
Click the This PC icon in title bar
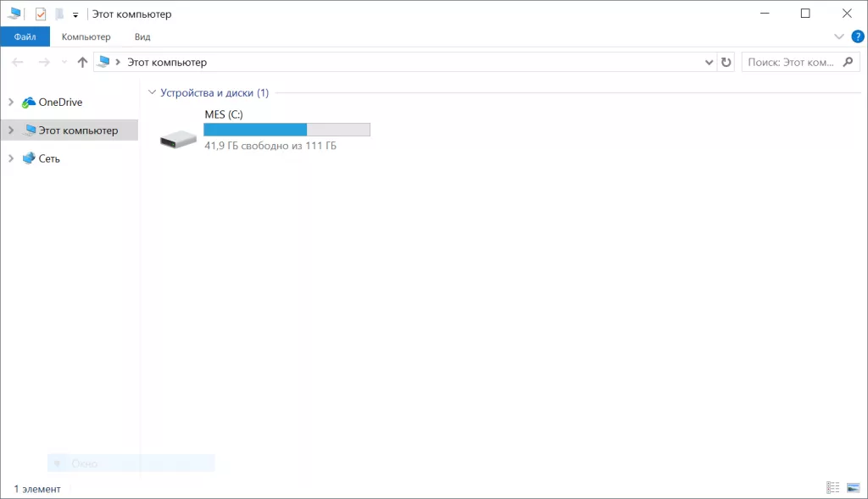click(x=14, y=14)
